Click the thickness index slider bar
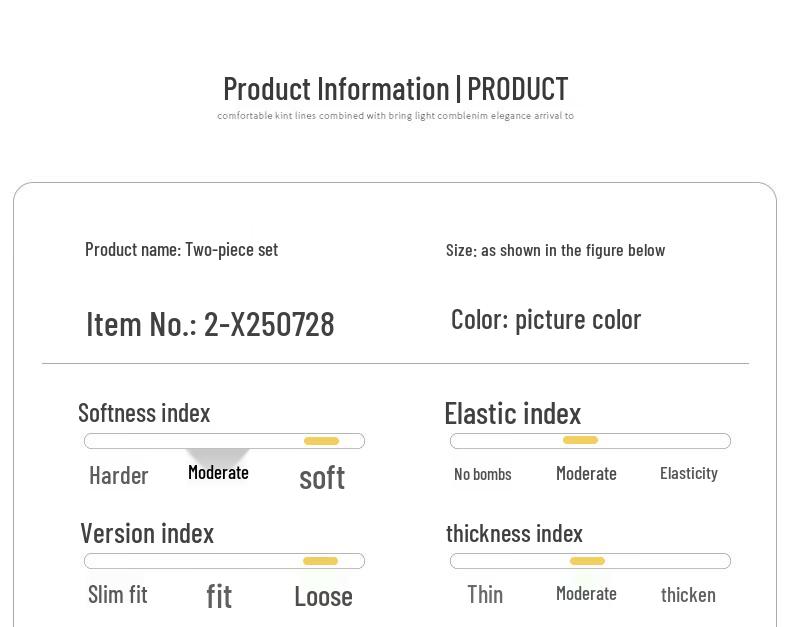 coord(590,561)
